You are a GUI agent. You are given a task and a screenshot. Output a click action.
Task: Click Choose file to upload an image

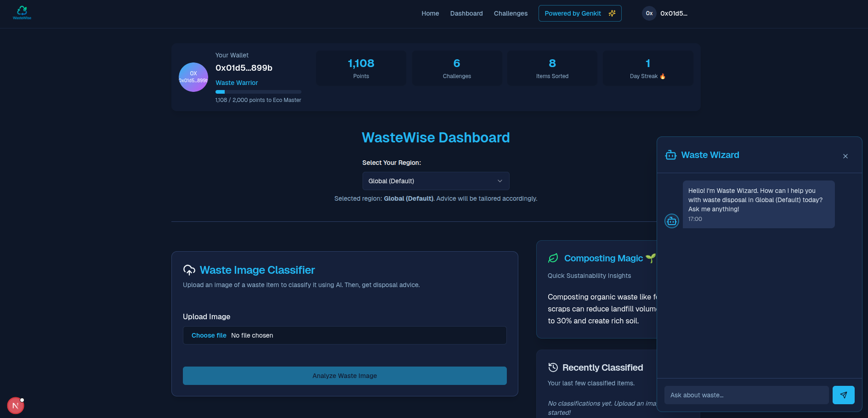pos(209,335)
